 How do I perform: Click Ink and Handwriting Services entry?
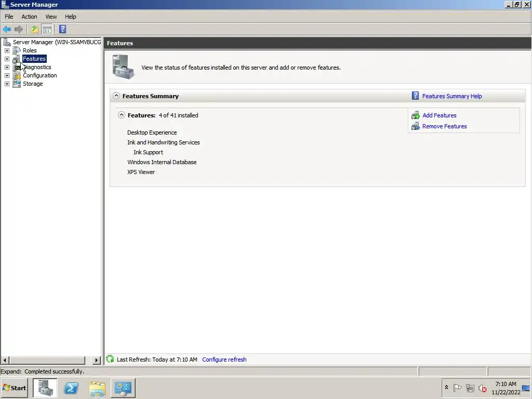pos(164,142)
